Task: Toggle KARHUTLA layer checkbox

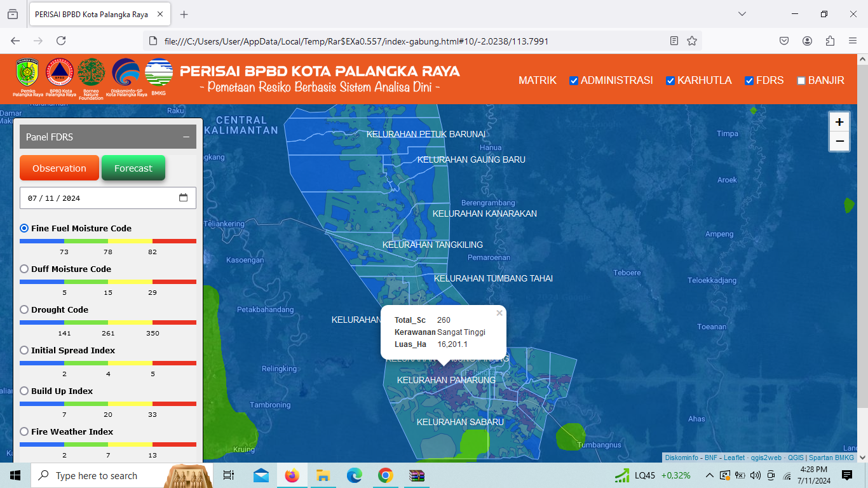Action: tap(670, 81)
